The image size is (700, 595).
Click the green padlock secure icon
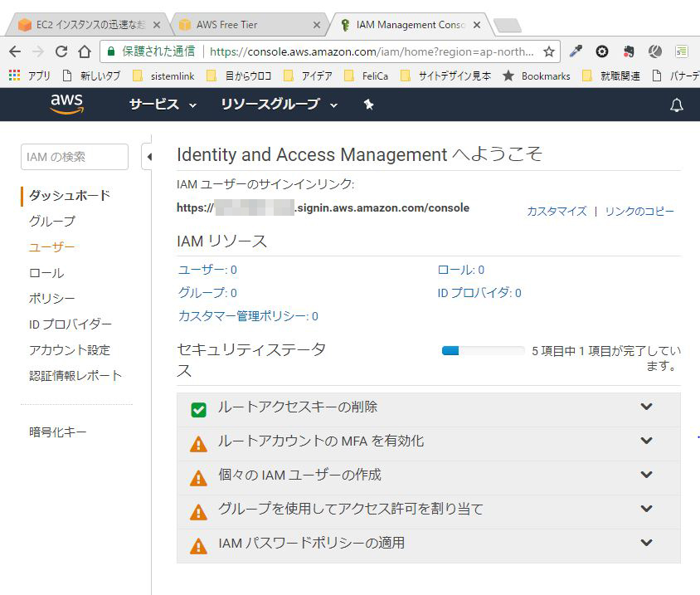tap(111, 51)
